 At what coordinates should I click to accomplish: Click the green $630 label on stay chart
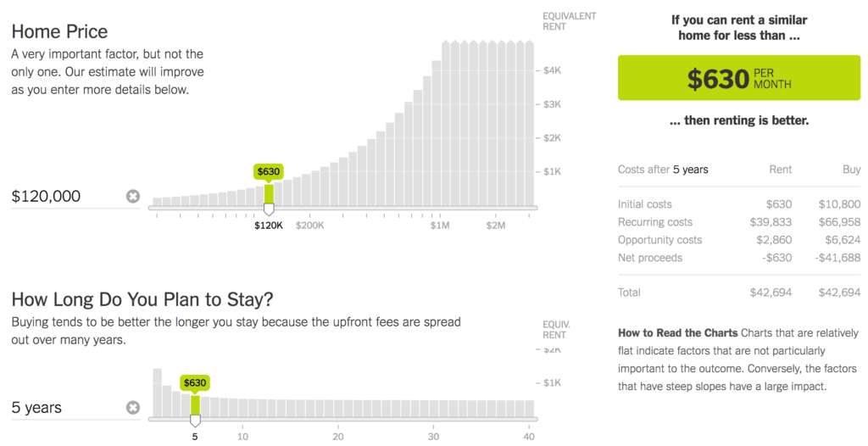(x=195, y=383)
